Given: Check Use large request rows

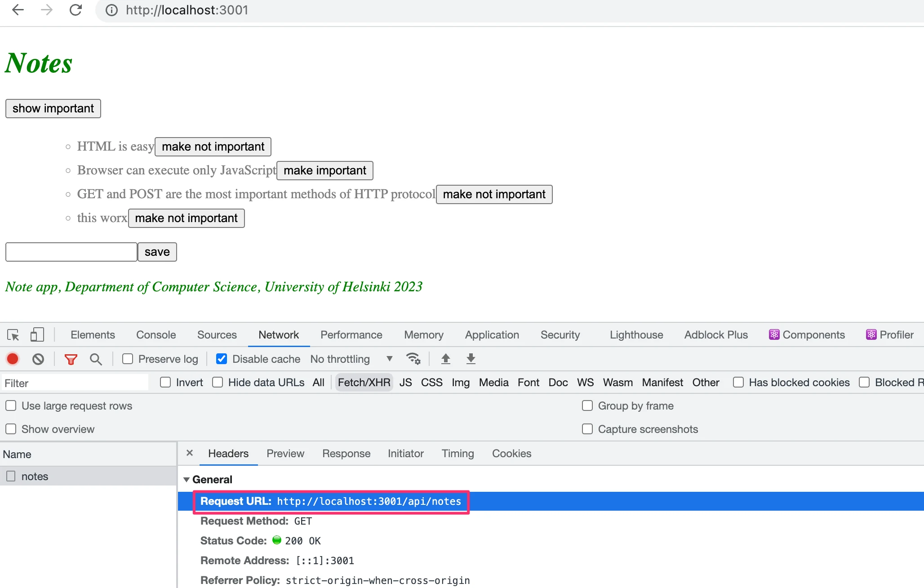Looking at the screenshot, I should (x=11, y=406).
